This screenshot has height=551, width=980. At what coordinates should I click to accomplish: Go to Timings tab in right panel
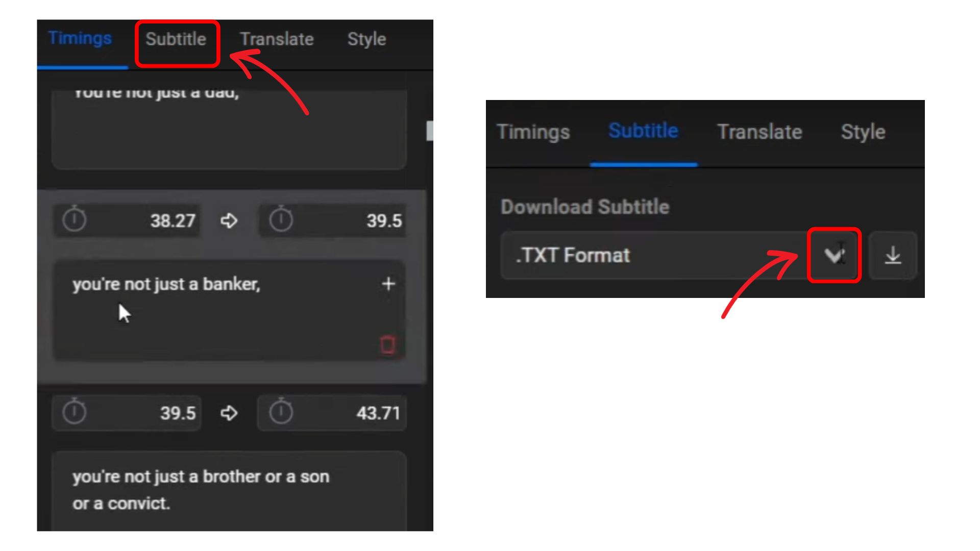(x=533, y=132)
